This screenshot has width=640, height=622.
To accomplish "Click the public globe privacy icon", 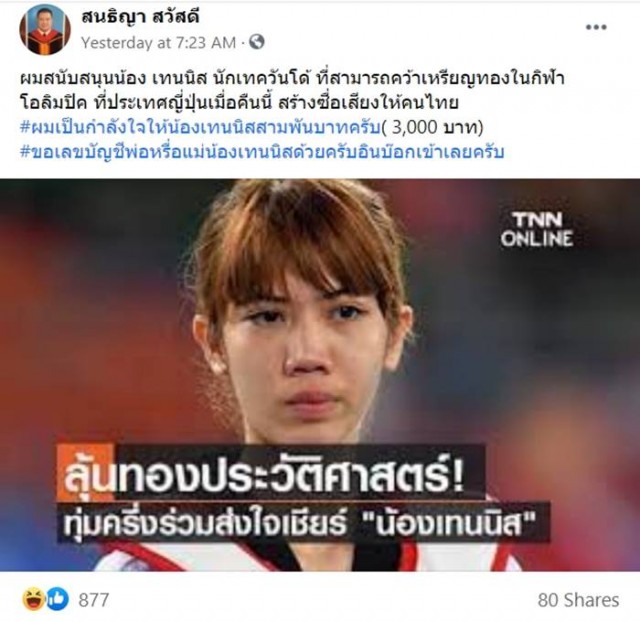I will (x=257, y=42).
